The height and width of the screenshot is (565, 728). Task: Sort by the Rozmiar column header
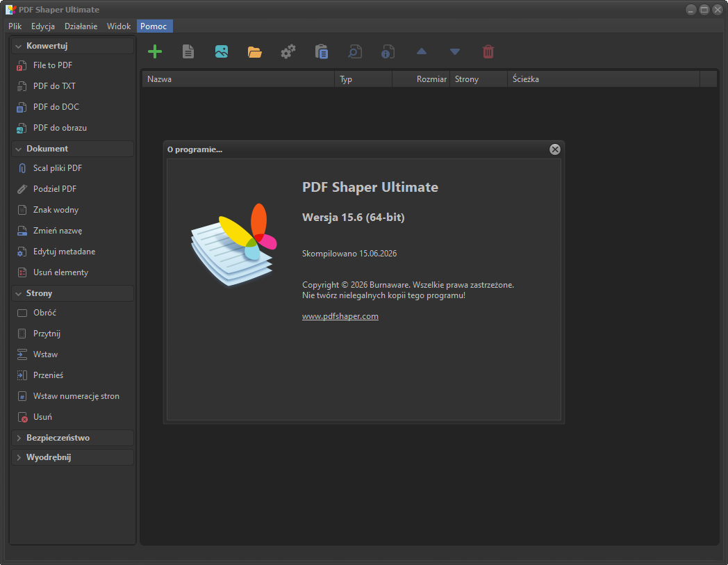coord(421,79)
